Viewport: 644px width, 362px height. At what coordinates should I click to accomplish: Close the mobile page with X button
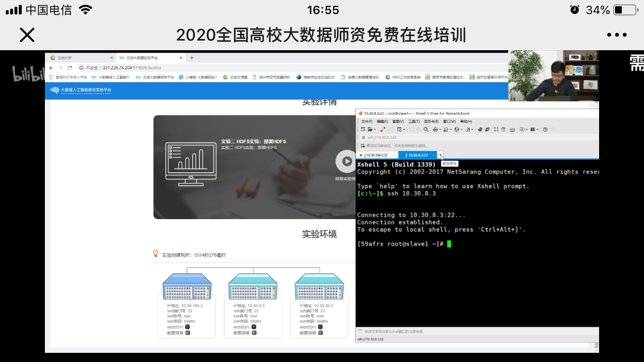click(x=27, y=35)
